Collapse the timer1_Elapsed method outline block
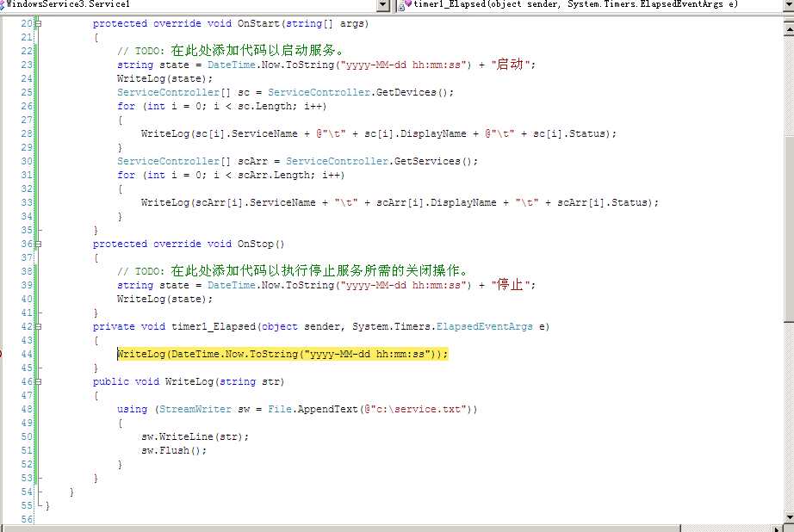This screenshot has width=794, height=532. point(38,326)
